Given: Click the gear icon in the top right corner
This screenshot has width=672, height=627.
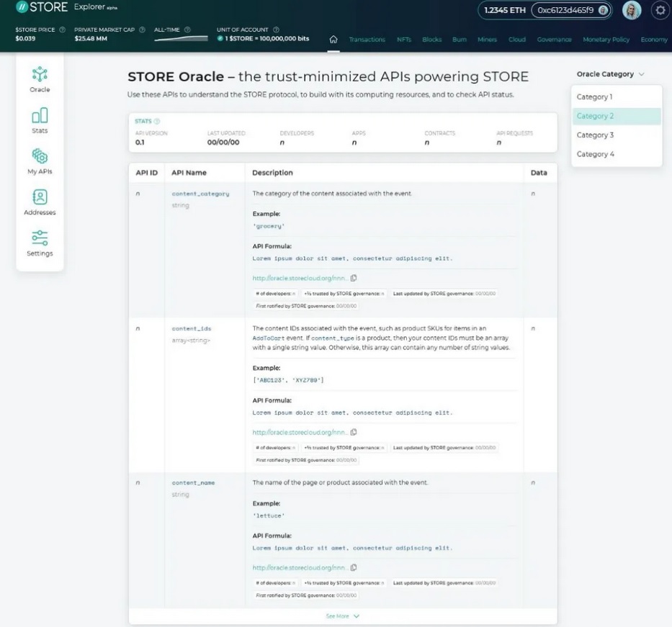Looking at the screenshot, I should pyautogui.click(x=659, y=10).
